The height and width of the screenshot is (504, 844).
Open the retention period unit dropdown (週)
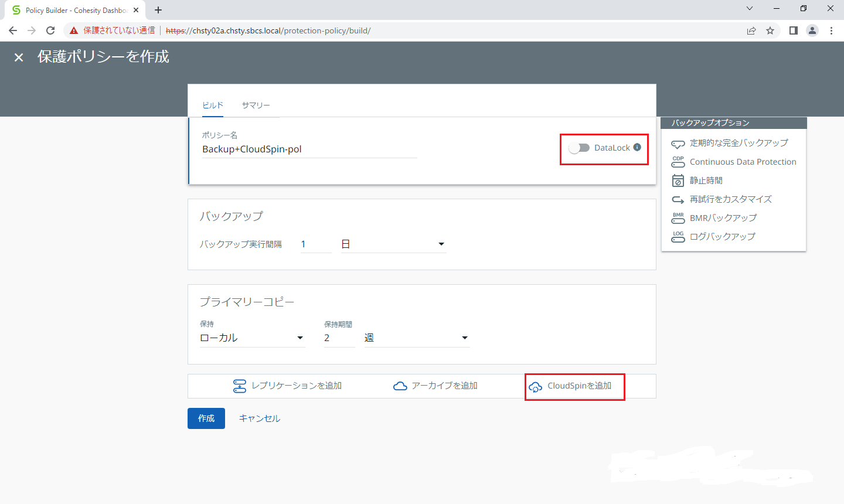coord(417,338)
